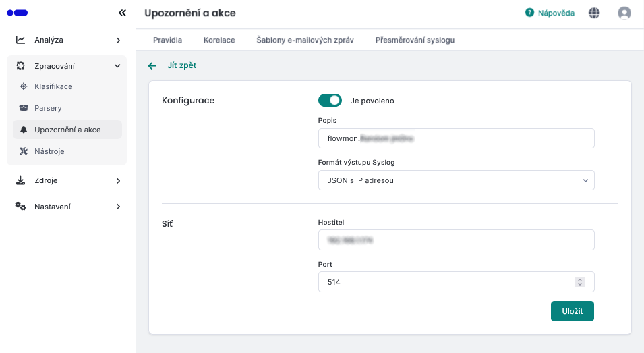644x353 pixels.
Task: Click the Zdroje download icon
Action: (20, 180)
